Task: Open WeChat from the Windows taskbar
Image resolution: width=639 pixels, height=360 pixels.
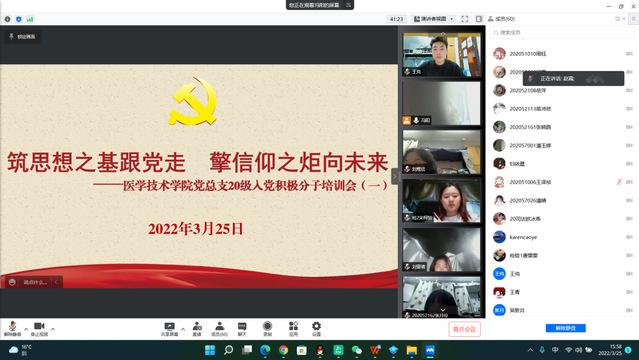Action: (x=357, y=350)
